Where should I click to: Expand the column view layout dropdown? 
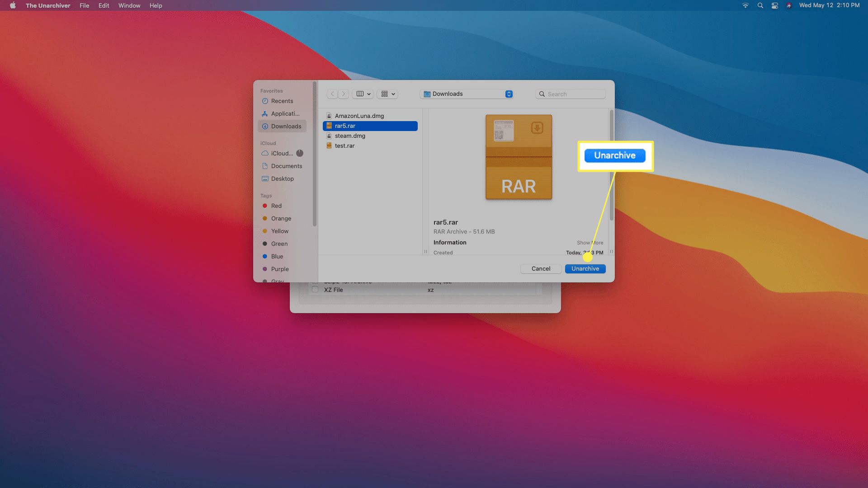click(x=369, y=94)
